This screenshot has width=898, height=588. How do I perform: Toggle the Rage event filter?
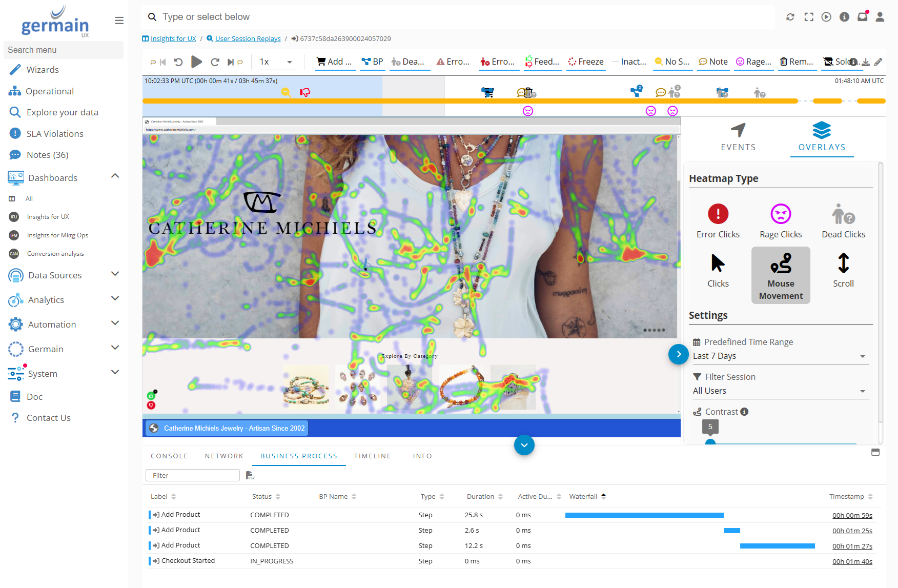click(753, 62)
